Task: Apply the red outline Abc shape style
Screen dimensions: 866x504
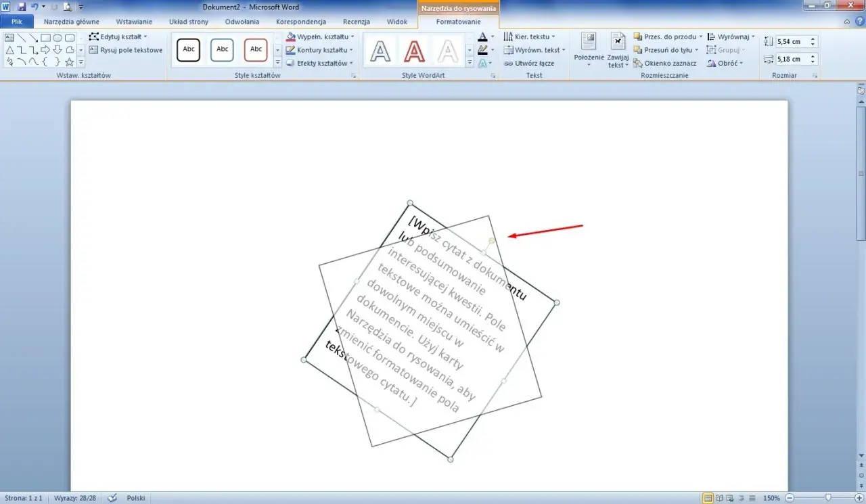Action: click(x=256, y=50)
